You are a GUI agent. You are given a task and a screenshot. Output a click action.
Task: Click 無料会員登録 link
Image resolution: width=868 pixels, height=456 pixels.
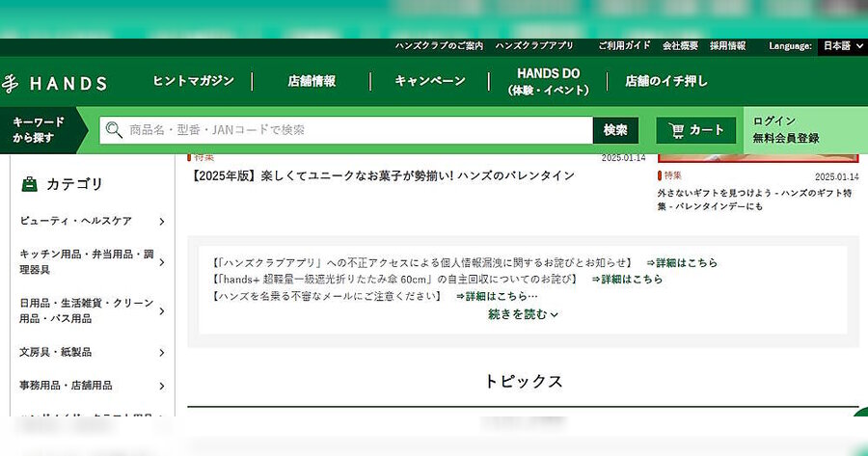785,139
